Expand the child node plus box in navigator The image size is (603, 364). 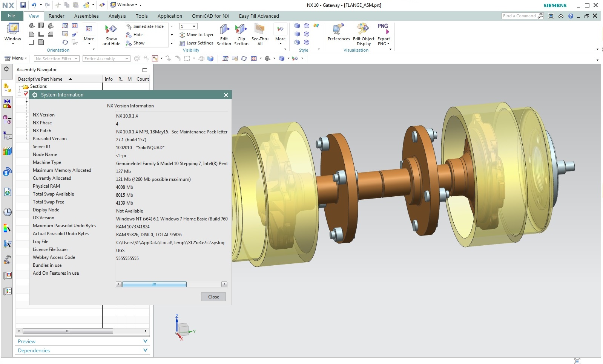tap(26, 102)
